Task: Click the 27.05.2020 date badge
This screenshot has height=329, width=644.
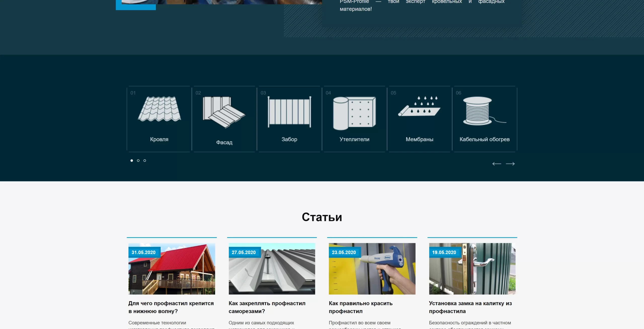Action: pyautogui.click(x=244, y=252)
